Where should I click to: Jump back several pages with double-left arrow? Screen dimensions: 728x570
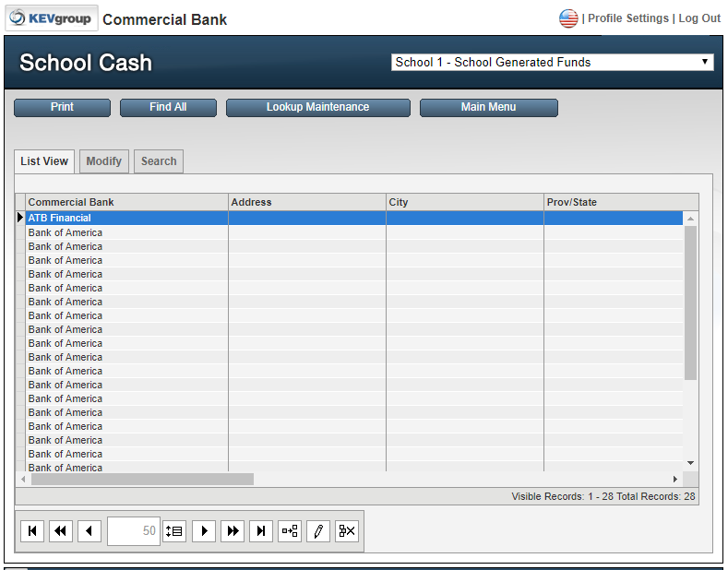(60, 530)
